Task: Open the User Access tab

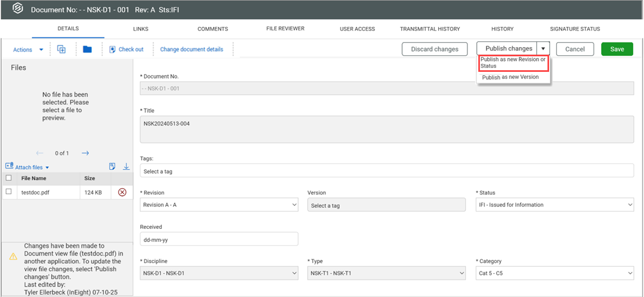Action: pyautogui.click(x=358, y=29)
